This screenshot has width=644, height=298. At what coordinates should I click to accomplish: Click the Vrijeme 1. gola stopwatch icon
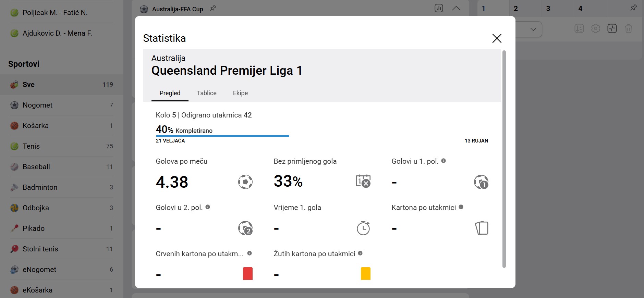[363, 228]
